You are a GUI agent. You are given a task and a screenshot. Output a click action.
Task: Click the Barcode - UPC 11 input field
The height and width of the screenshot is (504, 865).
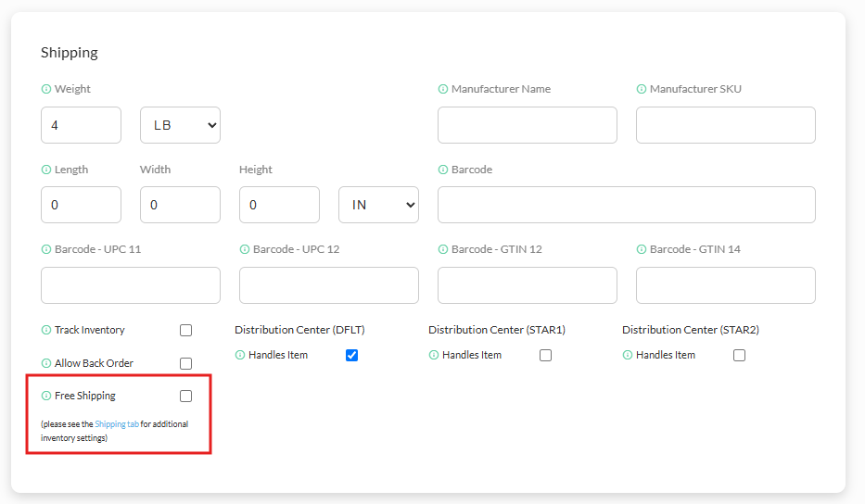[131, 285]
